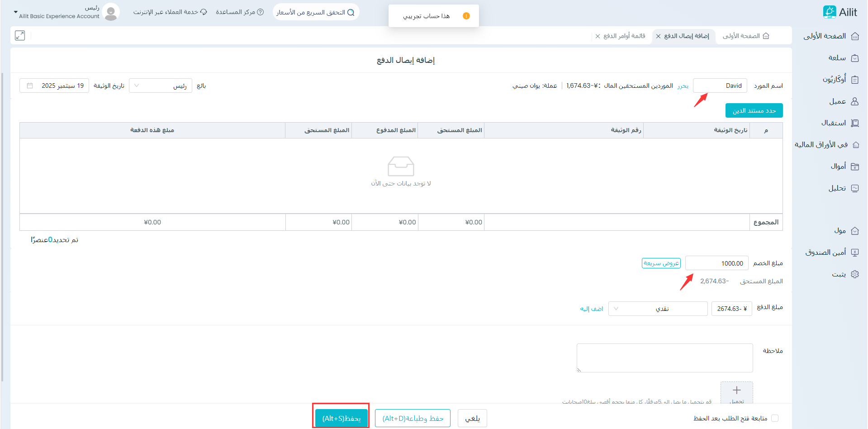Image resolution: width=868 pixels, height=429 pixels.
Task: Click the Ailit logo
Action: click(840, 12)
